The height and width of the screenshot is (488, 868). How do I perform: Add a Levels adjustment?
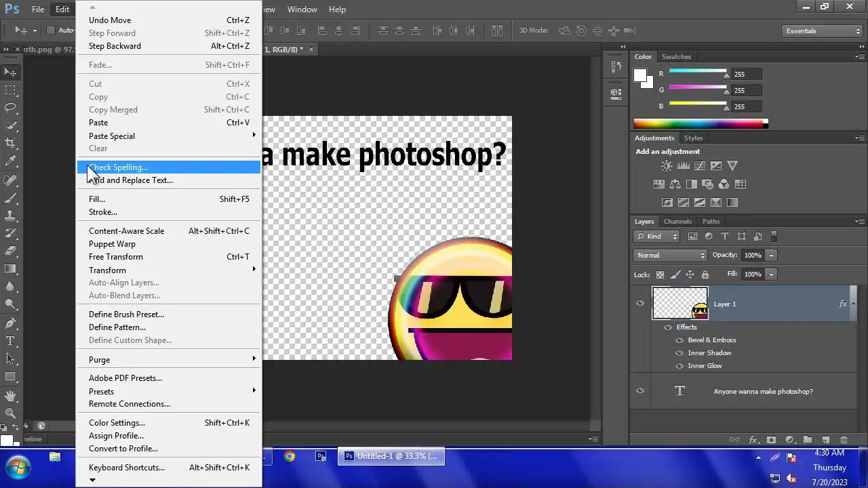(684, 166)
